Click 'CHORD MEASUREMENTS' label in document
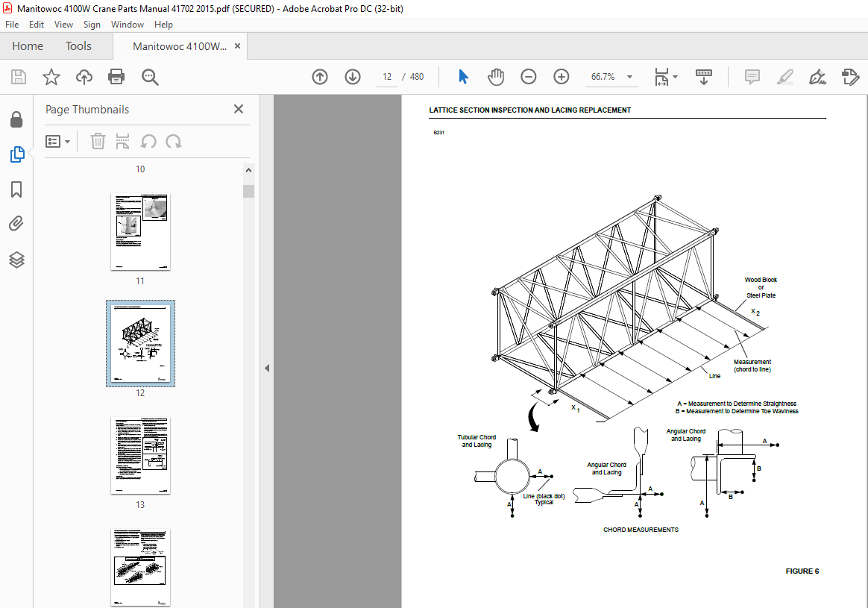The image size is (868, 608). [x=641, y=530]
